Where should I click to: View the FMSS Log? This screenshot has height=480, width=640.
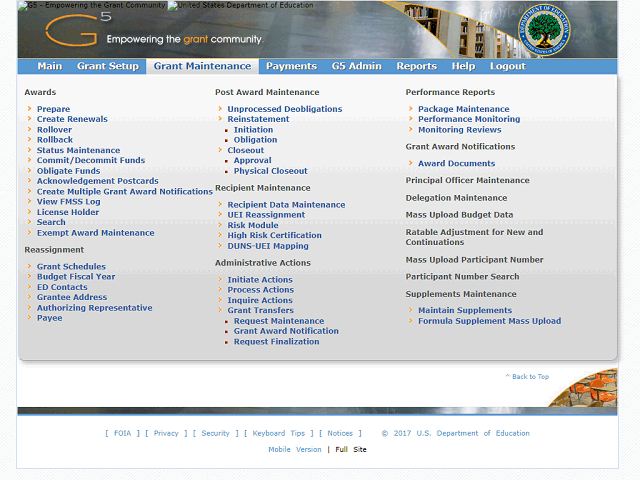click(x=69, y=202)
